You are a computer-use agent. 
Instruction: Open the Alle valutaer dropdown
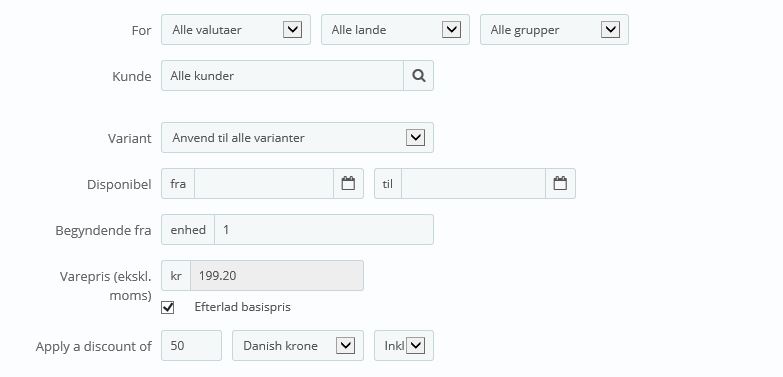point(236,30)
